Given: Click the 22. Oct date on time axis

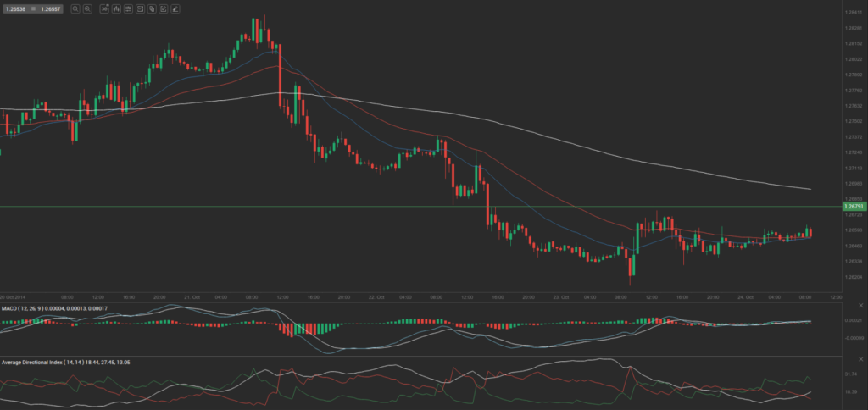Looking at the screenshot, I should (376, 297).
